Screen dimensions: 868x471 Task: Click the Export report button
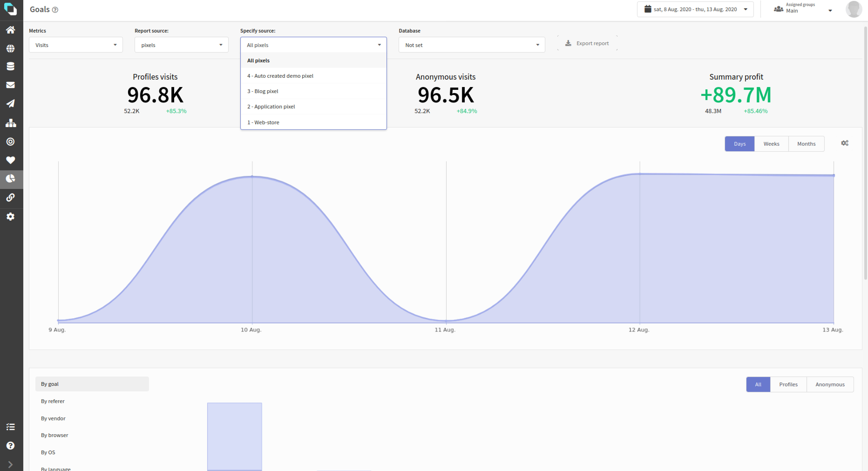click(x=587, y=43)
